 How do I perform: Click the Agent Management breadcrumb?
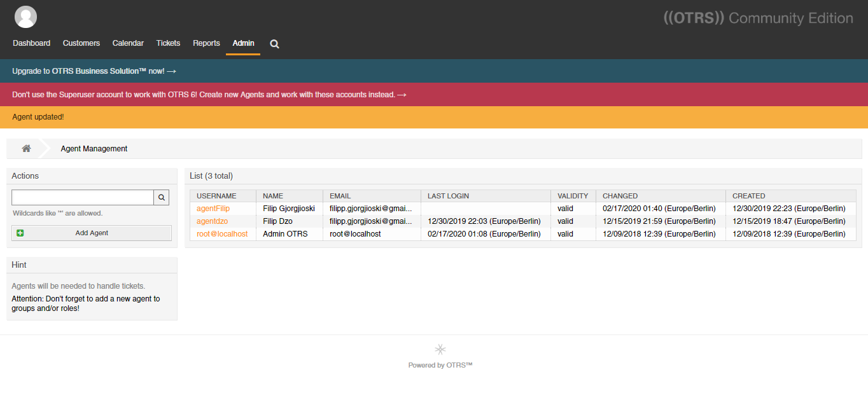[x=94, y=149]
